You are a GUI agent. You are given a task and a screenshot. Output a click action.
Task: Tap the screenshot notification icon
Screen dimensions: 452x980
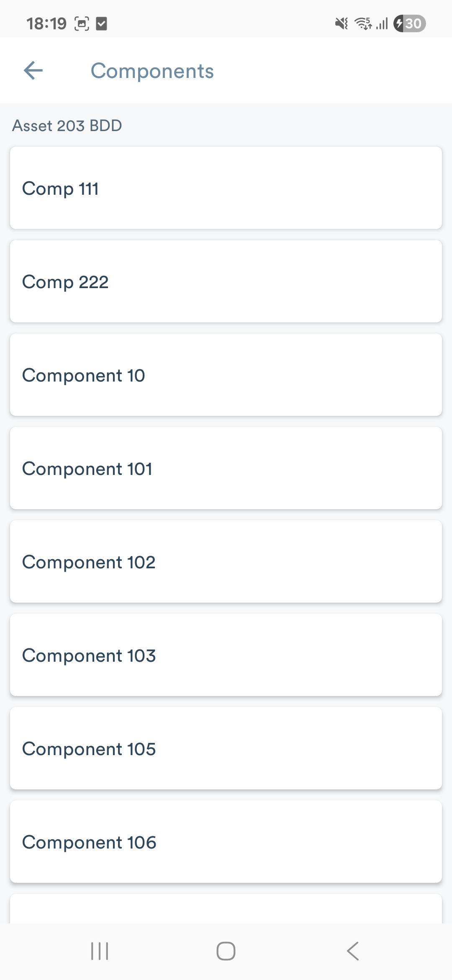coord(82,23)
